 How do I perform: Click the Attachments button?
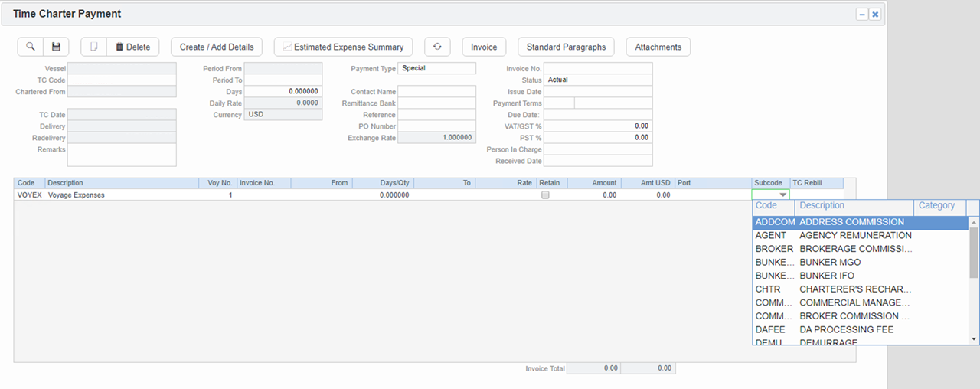pos(658,47)
